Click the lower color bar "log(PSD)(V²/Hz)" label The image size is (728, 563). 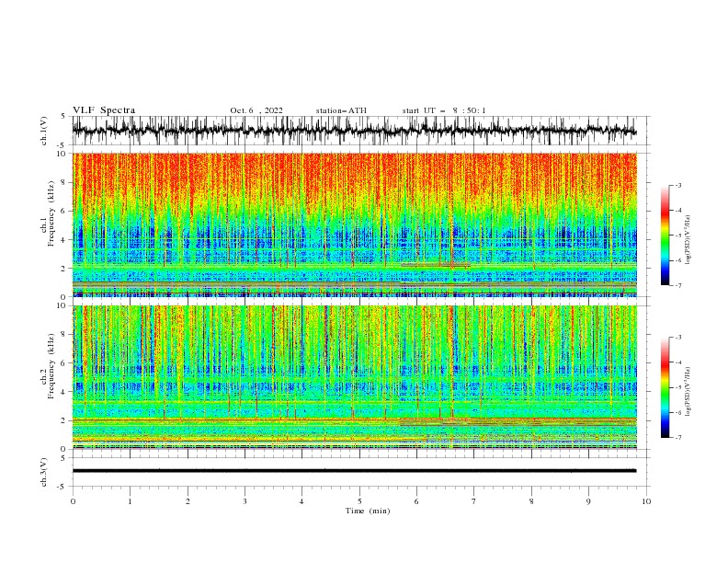[688, 391]
